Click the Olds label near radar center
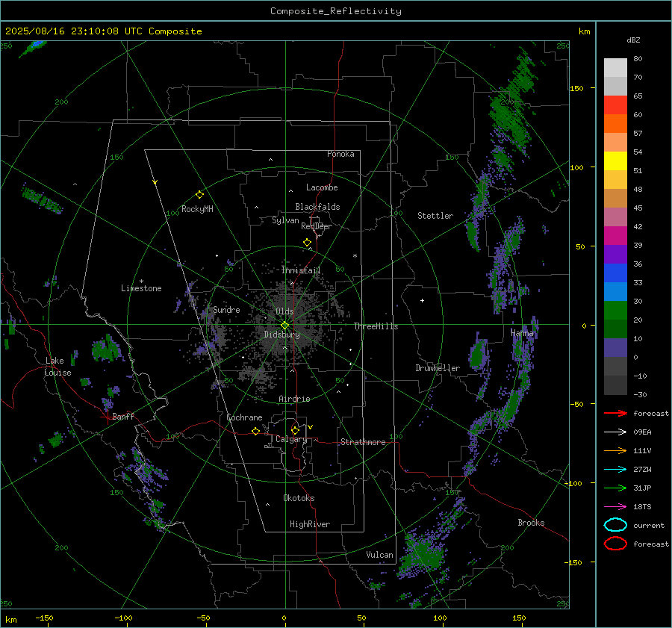This screenshot has height=628, width=672. tap(284, 311)
